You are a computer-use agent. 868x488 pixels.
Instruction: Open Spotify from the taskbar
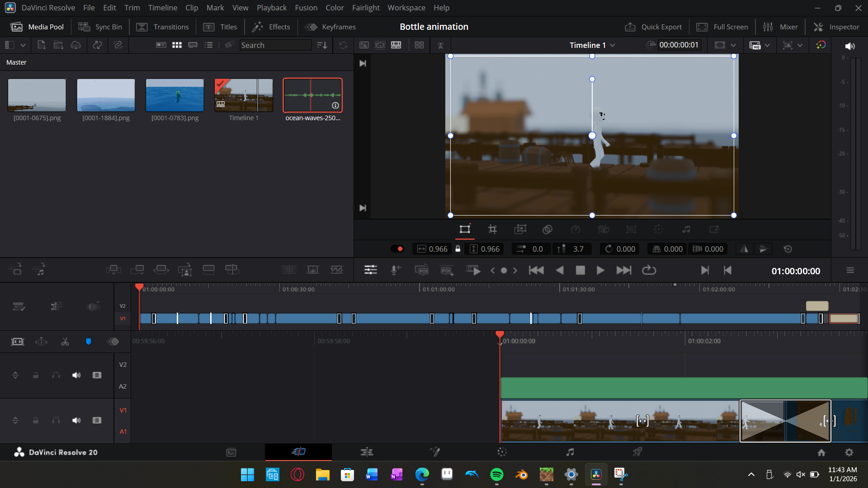(496, 474)
